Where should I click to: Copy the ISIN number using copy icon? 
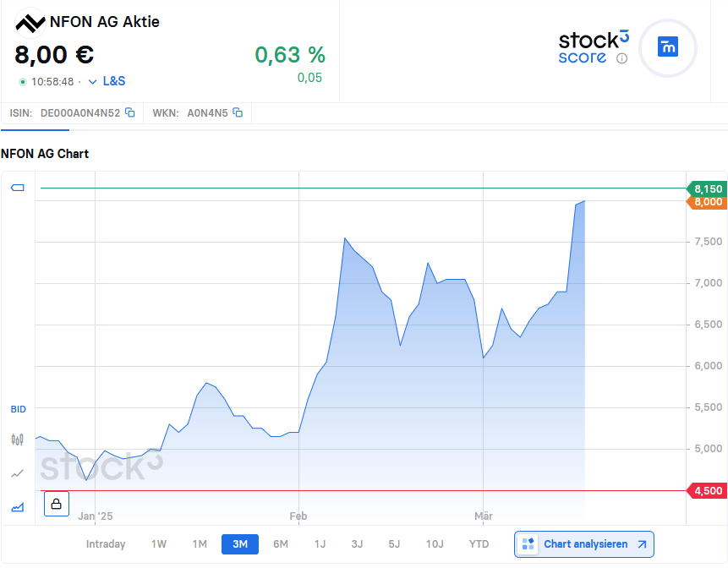130,112
